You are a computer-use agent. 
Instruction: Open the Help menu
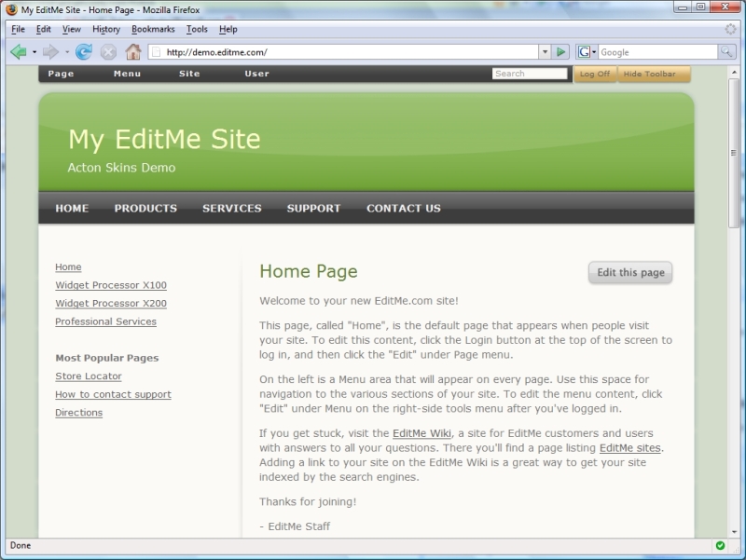click(x=228, y=29)
